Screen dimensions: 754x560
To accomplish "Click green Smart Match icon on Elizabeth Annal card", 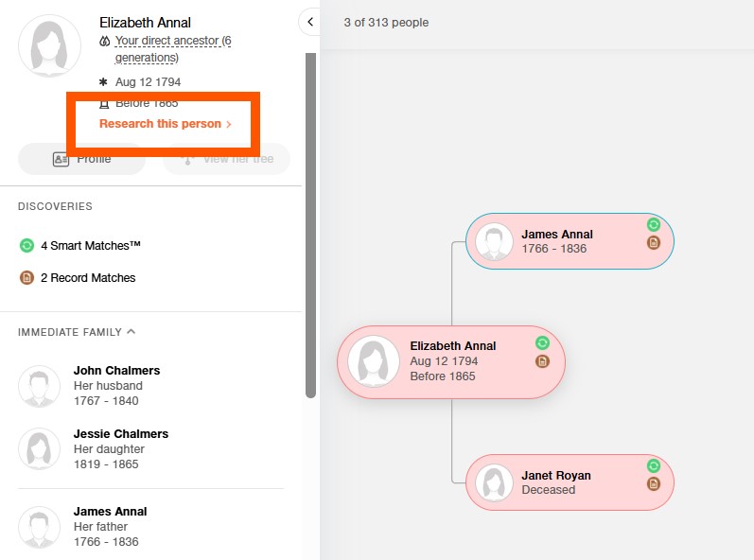I will pyautogui.click(x=542, y=343).
